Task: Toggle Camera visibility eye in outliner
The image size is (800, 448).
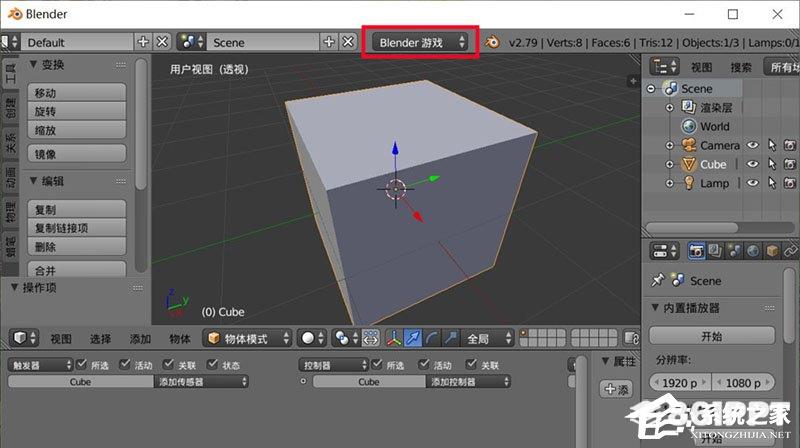Action: 753,145
